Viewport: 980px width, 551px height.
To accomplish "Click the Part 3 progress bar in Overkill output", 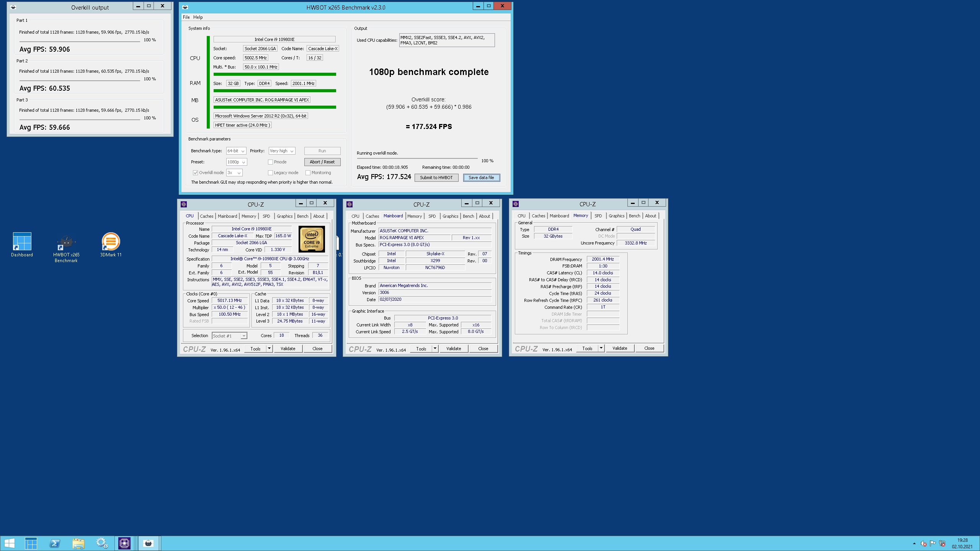I will click(x=80, y=119).
